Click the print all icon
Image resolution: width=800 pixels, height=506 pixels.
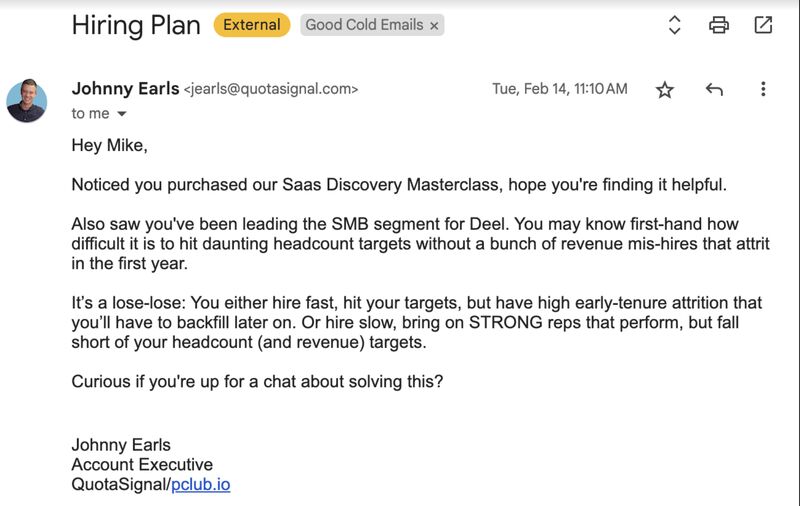click(x=719, y=24)
